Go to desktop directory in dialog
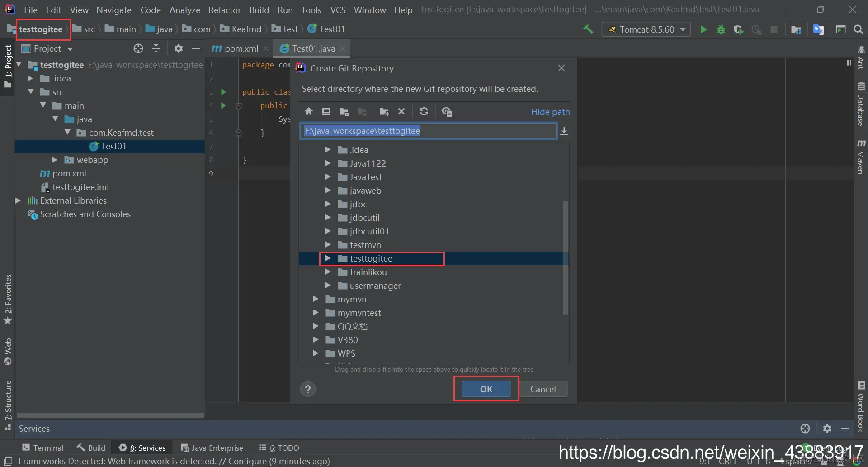The width and height of the screenshot is (868, 467). 326,111
